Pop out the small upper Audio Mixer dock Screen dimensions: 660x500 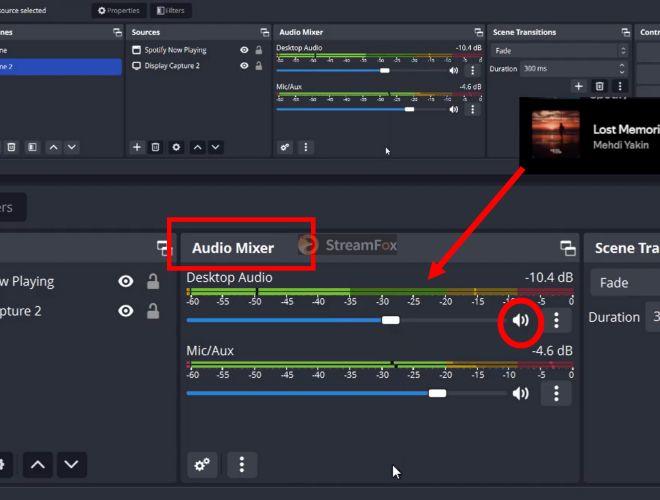pos(479,32)
